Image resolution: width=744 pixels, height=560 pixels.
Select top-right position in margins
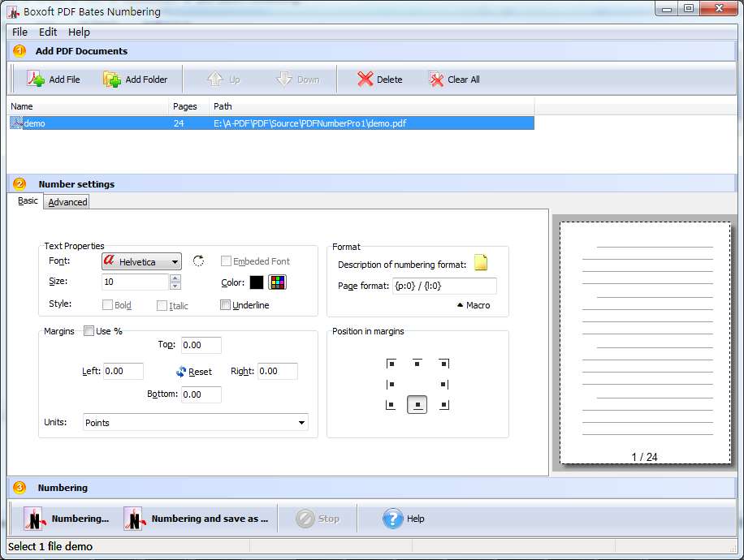point(444,364)
